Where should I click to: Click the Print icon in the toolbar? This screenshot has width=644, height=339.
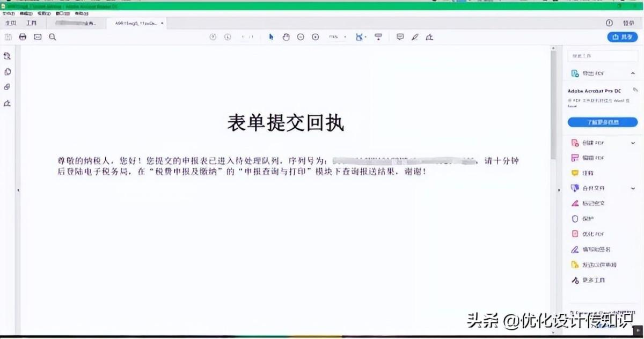[x=23, y=37]
